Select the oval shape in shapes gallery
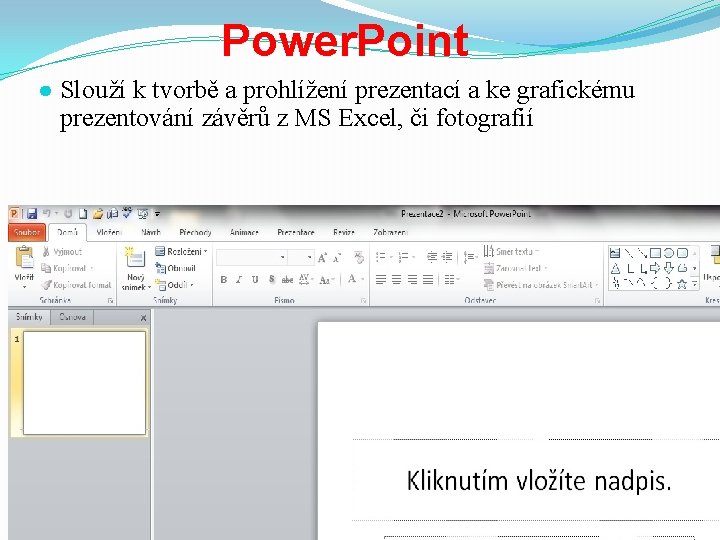The image size is (720, 540). (x=669, y=253)
